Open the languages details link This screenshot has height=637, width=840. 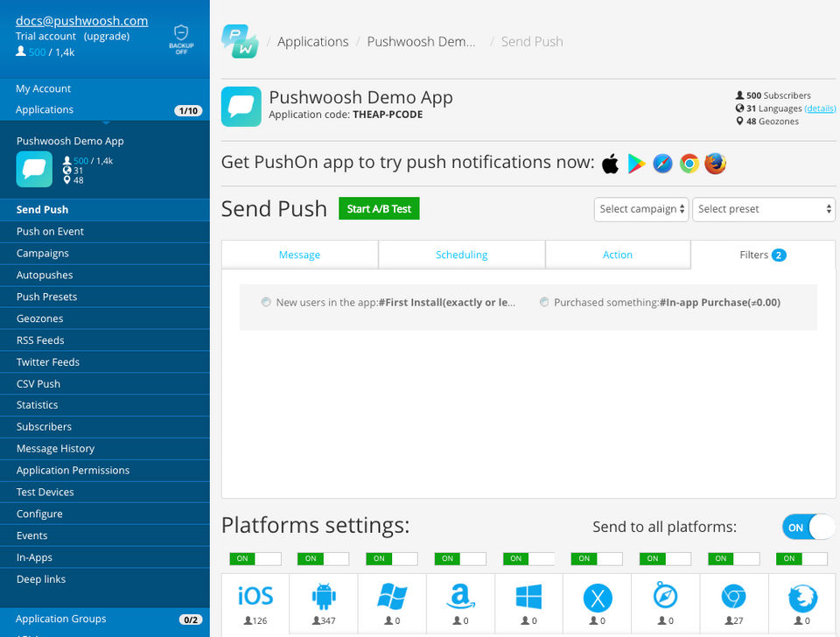(820, 108)
